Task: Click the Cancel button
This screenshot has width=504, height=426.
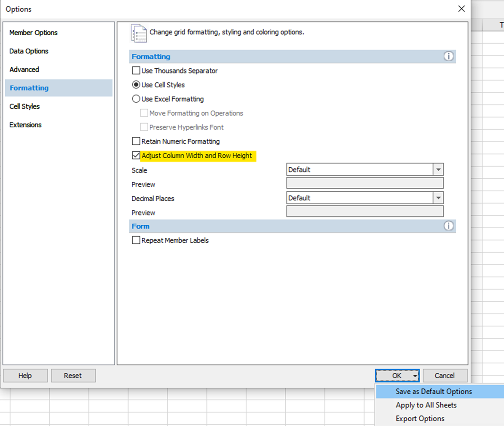Action: (x=444, y=376)
